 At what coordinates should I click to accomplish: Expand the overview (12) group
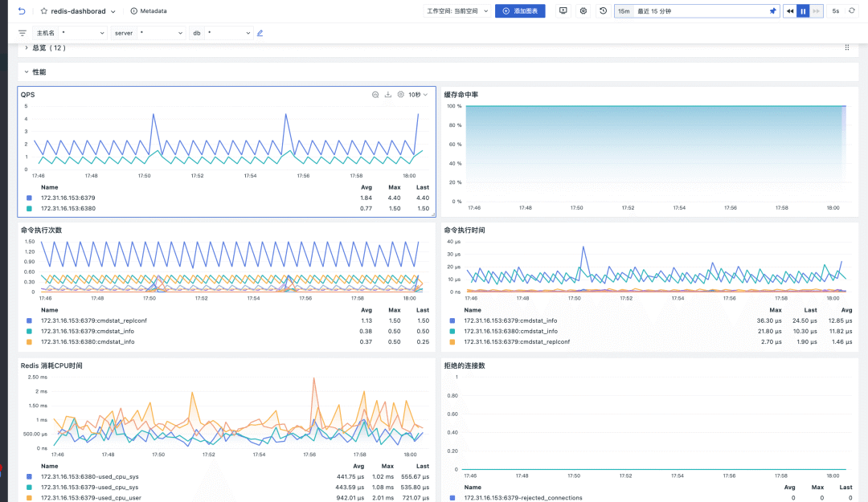point(26,47)
